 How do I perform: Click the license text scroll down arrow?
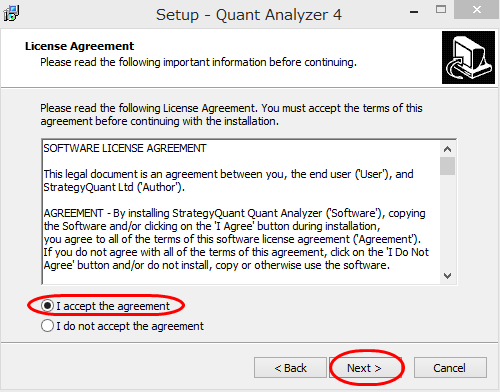447,276
